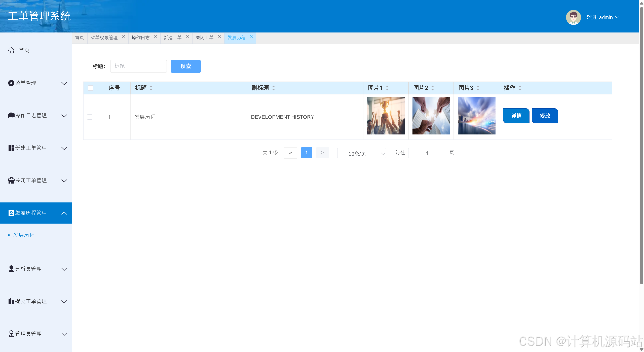The image size is (644, 352).
Task: Click the 详情 button
Action: tap(516, 116)
